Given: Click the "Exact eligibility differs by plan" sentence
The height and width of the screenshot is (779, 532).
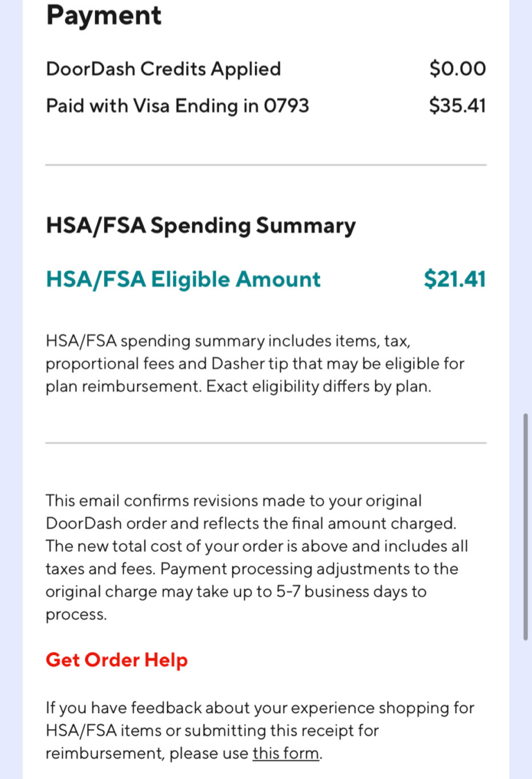Looking at the screenshot, I should pyautogui.click(x=319, y=387).
